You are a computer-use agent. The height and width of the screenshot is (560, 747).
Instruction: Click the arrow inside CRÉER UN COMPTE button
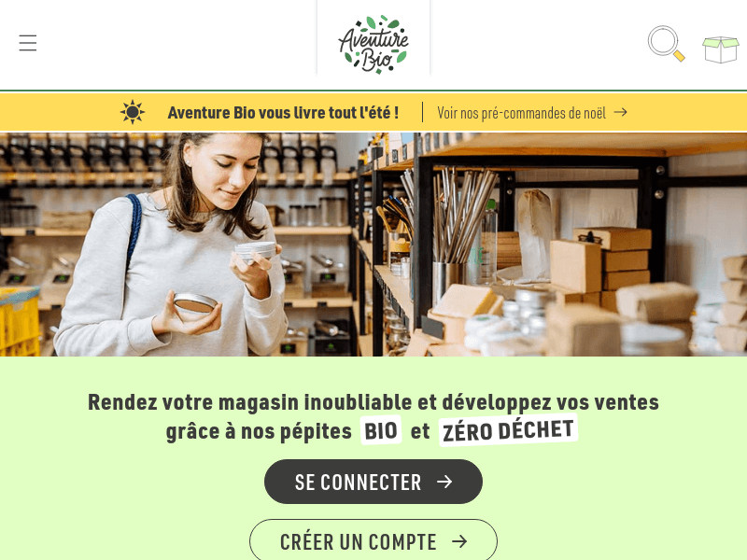[459, 541]
